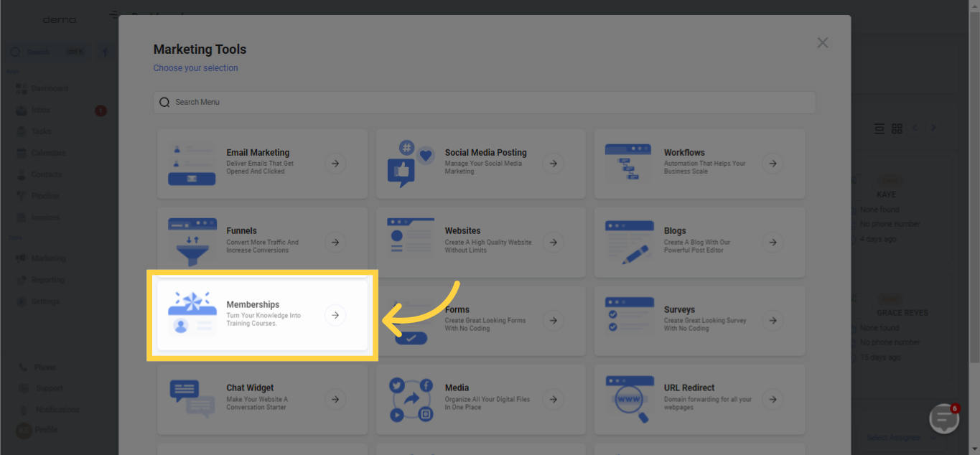
Task: Open the Select Assignee dropdown
Action: tap(897, 437)
